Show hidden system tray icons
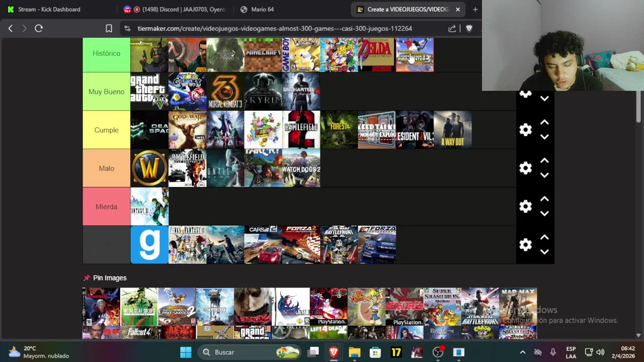The height and width of the screenshot is (362, 644). coord(522,352)
